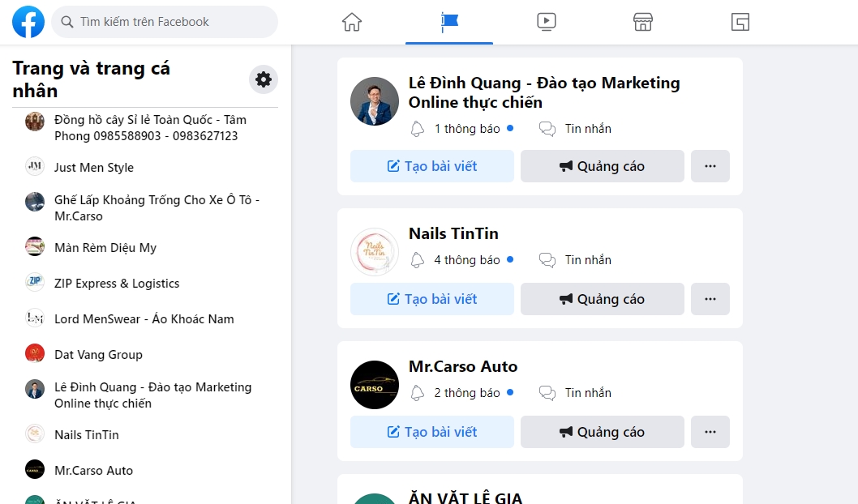Open more options on Nails TinTin card
858x504 pixels.
tap(710, 299)
